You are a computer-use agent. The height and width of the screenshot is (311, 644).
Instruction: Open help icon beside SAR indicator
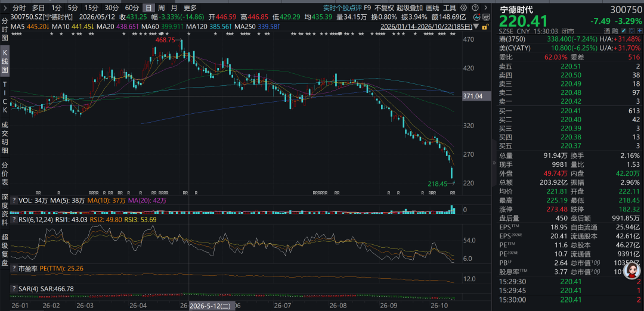pos(14,289)
